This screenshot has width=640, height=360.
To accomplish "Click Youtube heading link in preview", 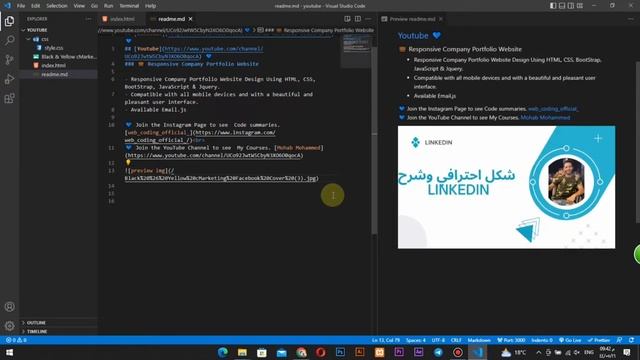I will click(x=413, y=36).
